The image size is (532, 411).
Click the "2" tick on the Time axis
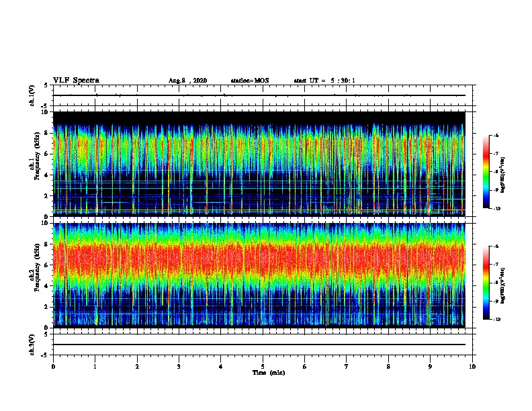pyautogui.click(x=137, y=367)
